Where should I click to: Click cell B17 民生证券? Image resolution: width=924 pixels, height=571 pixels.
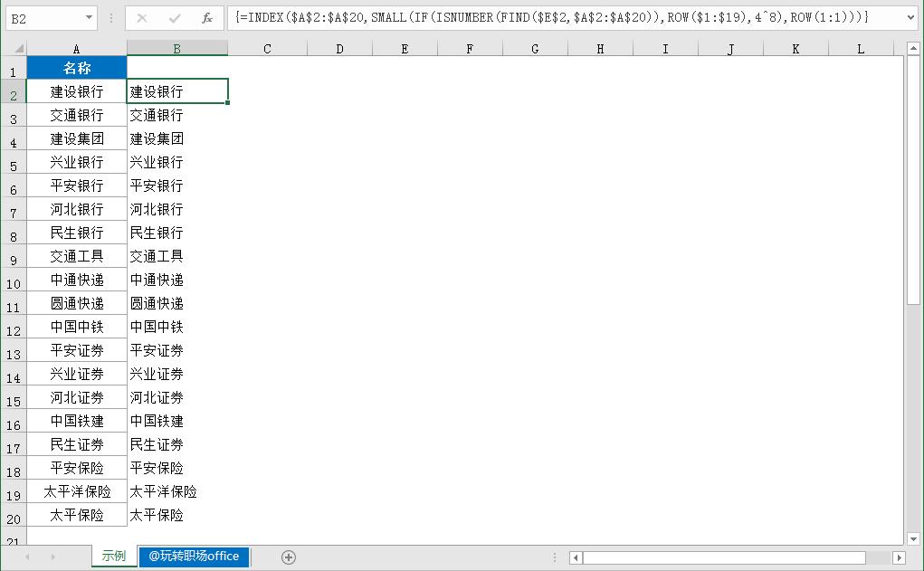(177, 444)
